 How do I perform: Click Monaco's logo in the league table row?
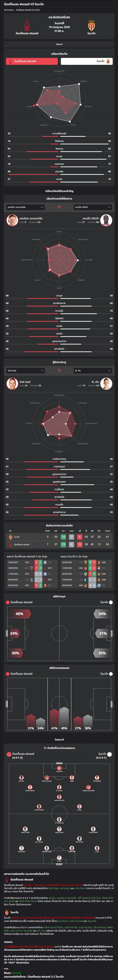pos(11,537)
